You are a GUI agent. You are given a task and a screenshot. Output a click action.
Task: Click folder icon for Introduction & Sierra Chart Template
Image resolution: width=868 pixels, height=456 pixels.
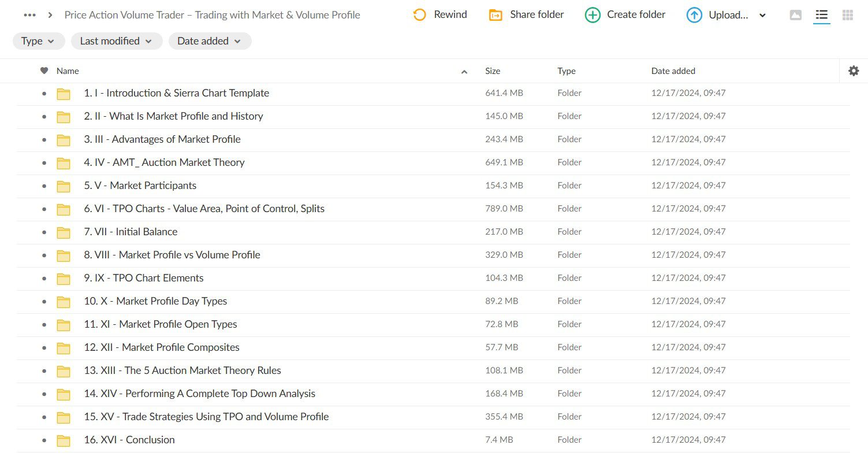(x=64, y=94)
